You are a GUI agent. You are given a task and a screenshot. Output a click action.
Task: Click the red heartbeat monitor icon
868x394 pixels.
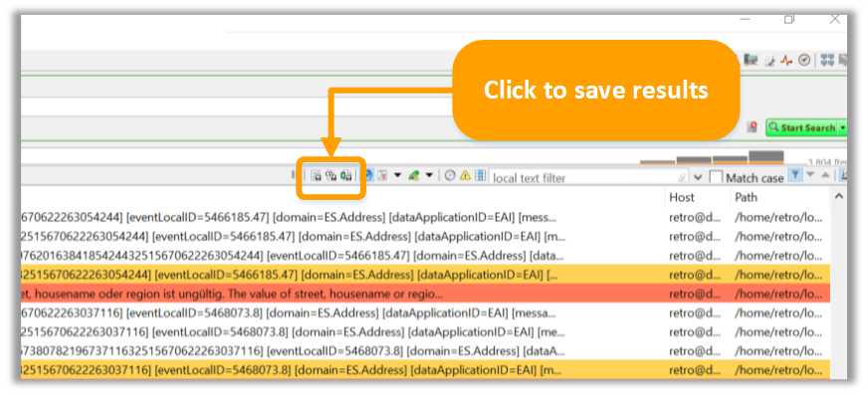pos(786,61)
